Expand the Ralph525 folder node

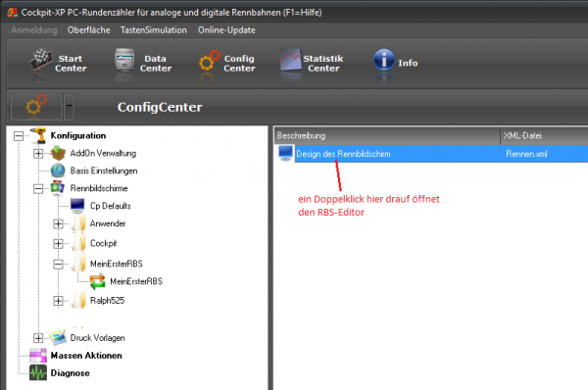58,301
